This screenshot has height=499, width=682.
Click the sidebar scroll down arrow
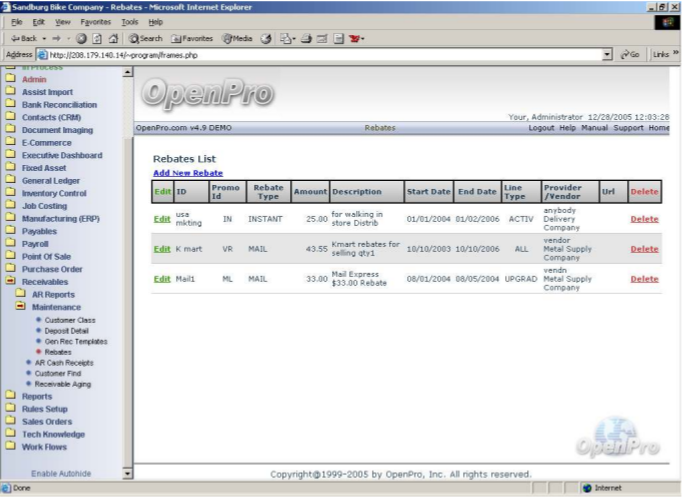(x=127, y=472)
